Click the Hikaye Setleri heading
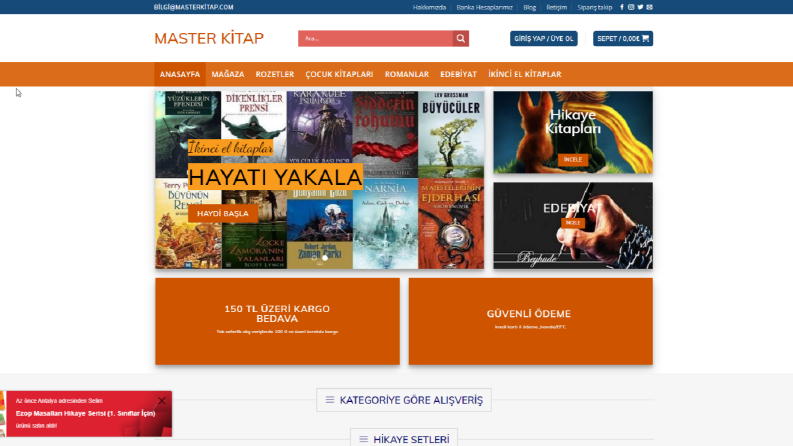 click(x=411, y=439)
